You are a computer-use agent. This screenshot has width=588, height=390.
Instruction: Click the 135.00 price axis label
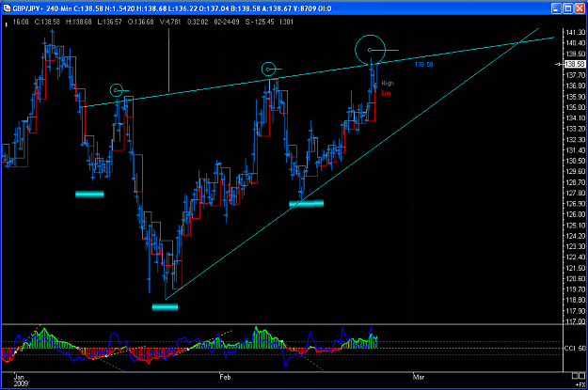tap(576, 107)
